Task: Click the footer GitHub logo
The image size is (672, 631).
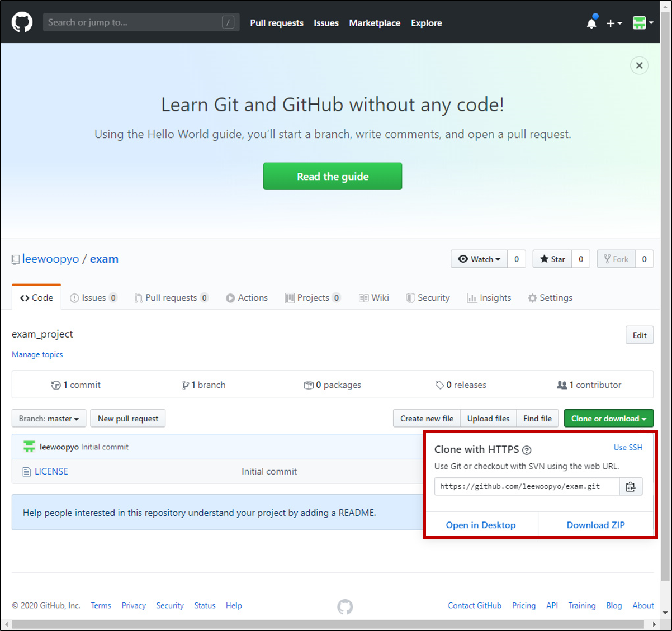Action: click(x=345, y=606)
